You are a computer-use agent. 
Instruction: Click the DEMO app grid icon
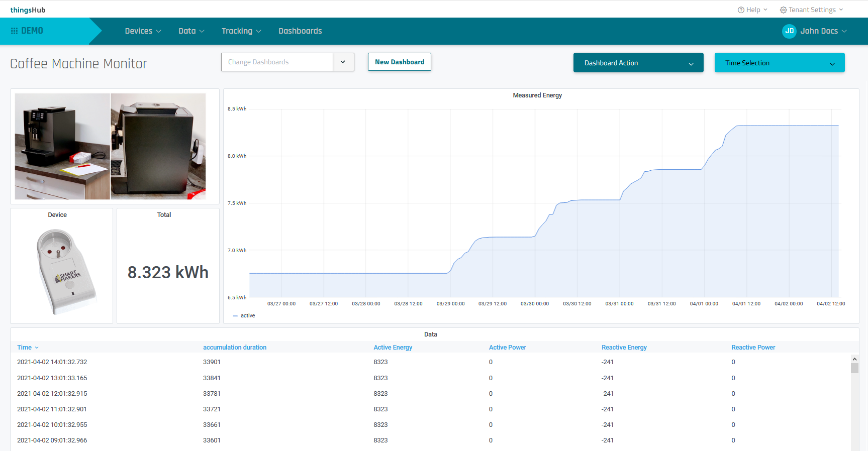(14, 31)
